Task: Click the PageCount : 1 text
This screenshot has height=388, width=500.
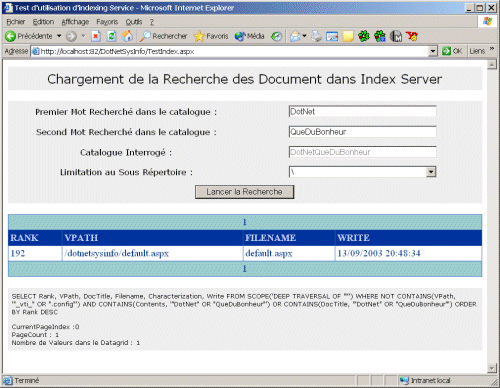Action: (35, 335)
